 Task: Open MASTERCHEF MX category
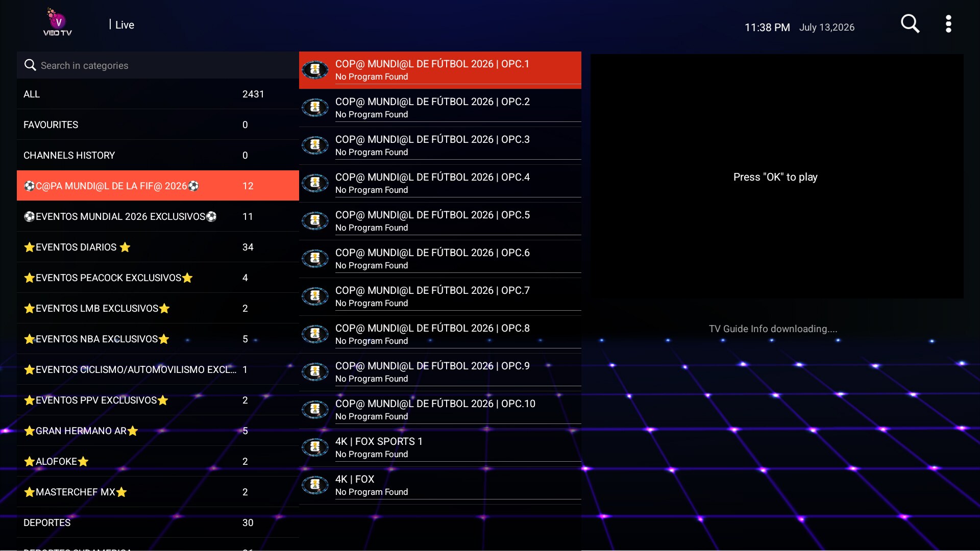tap(158, 492)
